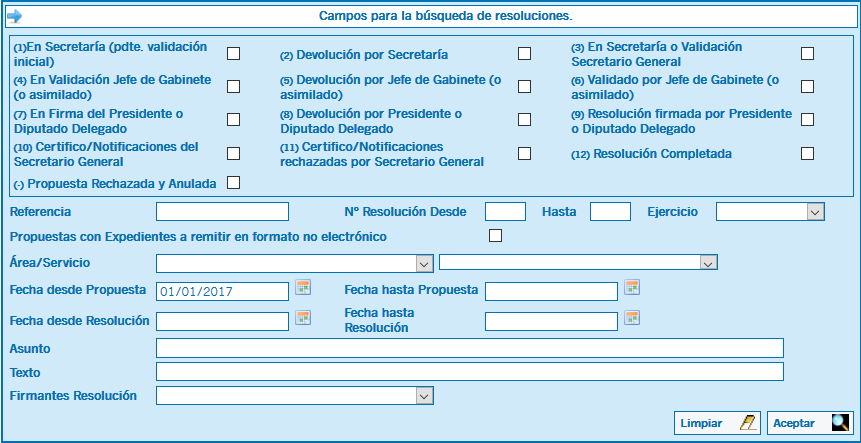Click Fecha desde Propuesta field with 01/01/2017

222,291
